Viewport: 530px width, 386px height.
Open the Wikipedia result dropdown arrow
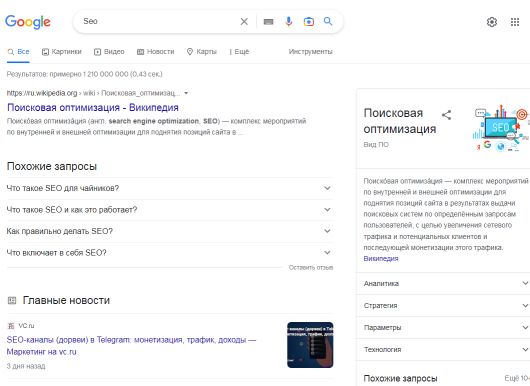186,93
